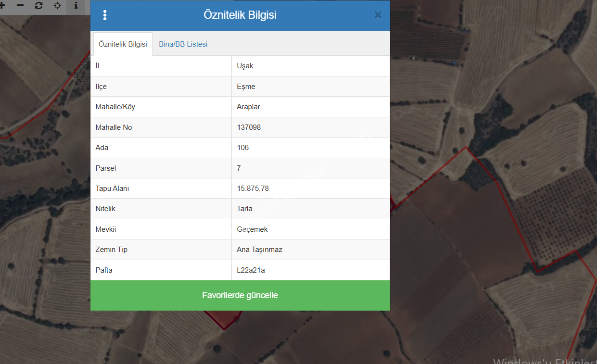
Task: Click the İlçe value Eşme
Action: tap(246, 87)
